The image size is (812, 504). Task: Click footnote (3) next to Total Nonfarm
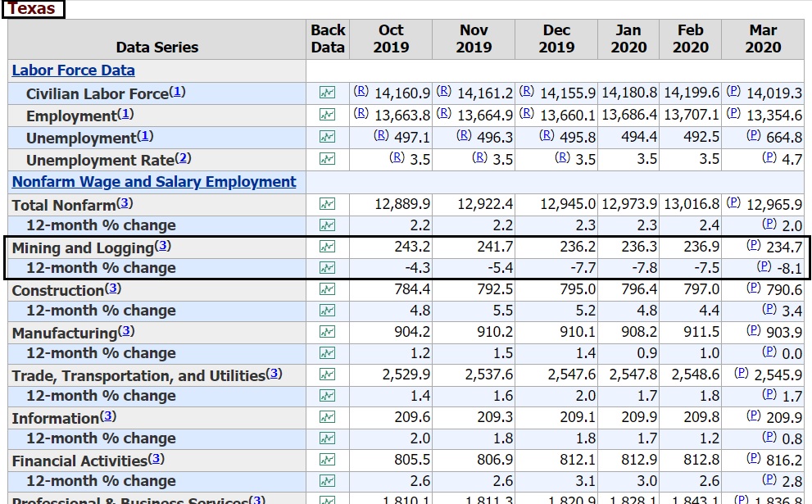coord(125,203)
